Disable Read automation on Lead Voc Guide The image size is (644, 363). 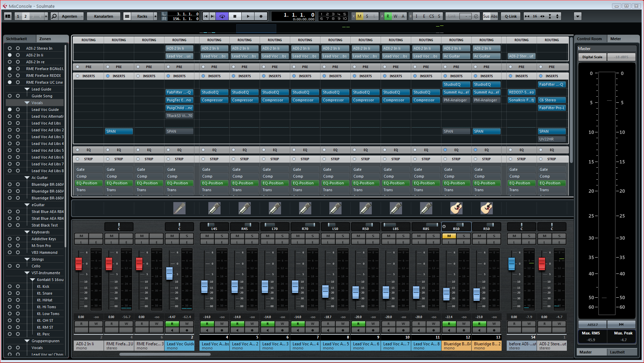click(x=172, y=324)
